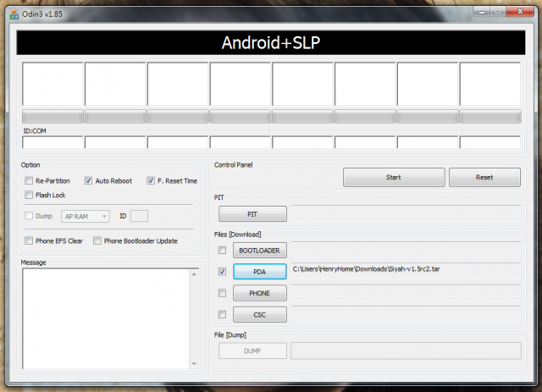Click the Message box scroll down arrow
The image size is (542, 392).
(x=194, y=364)
